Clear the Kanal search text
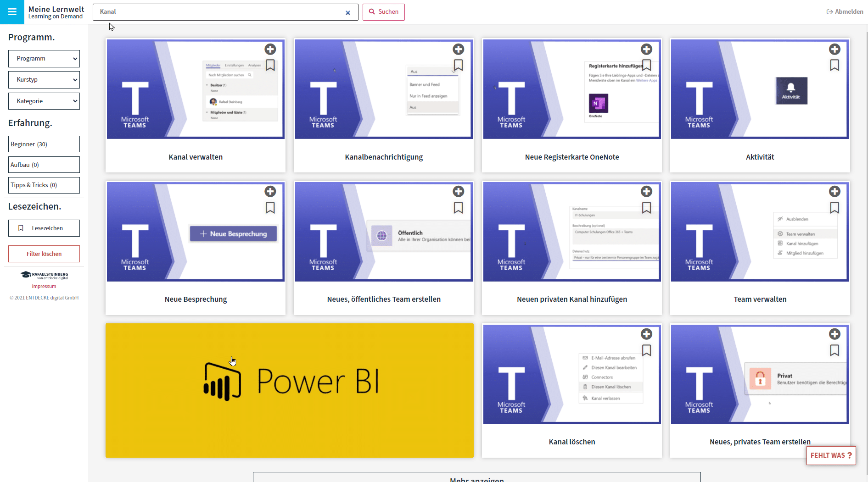The width and height of the screenshot is (868, 482). tap(348, 13)
